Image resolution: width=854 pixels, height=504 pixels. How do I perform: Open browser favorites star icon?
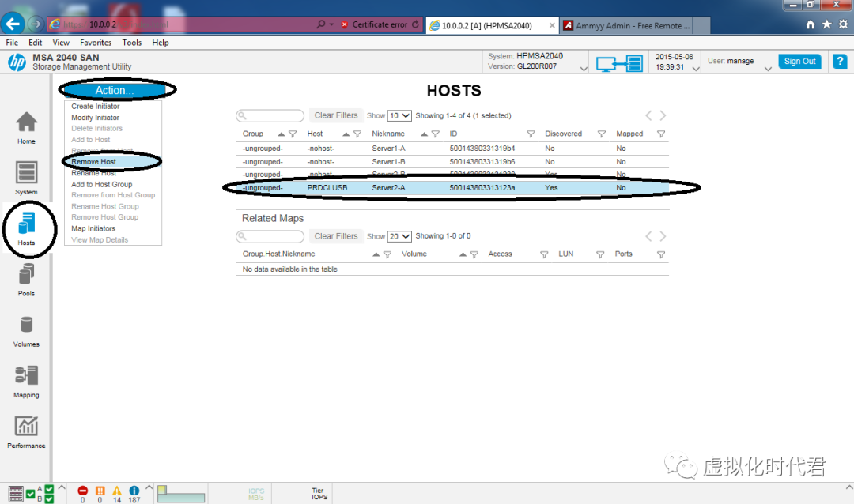coord(827,24)
